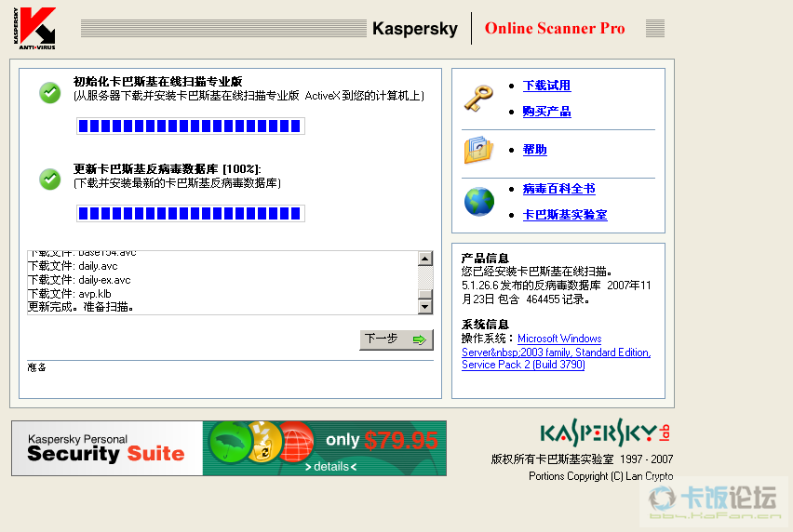This screenshot has width=793, height=532.
Task: Open the 卡巴斯基实验室 link
Action: (565, 215)
